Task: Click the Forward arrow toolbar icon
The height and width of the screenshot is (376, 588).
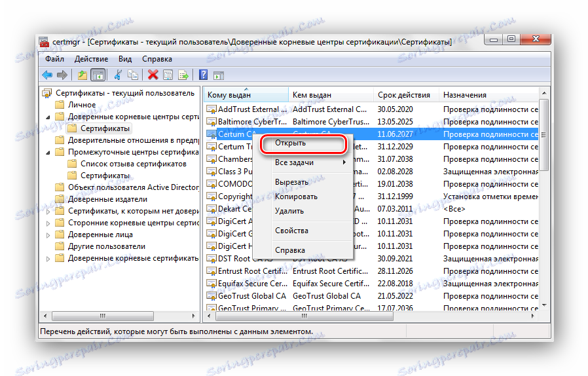Action: [62, 75]
